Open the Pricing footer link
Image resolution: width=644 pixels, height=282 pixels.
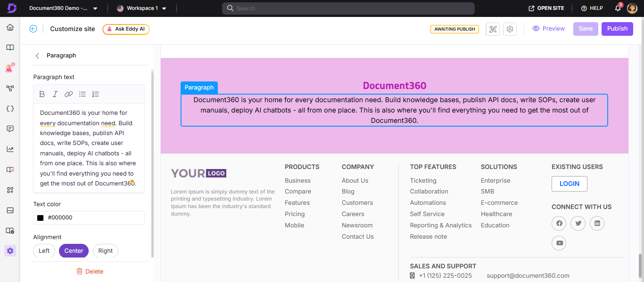(x=295, y=214)
